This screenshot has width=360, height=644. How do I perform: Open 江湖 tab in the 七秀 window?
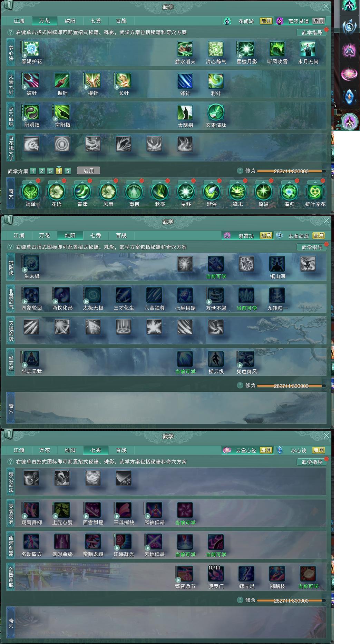(x=19, y=450)
